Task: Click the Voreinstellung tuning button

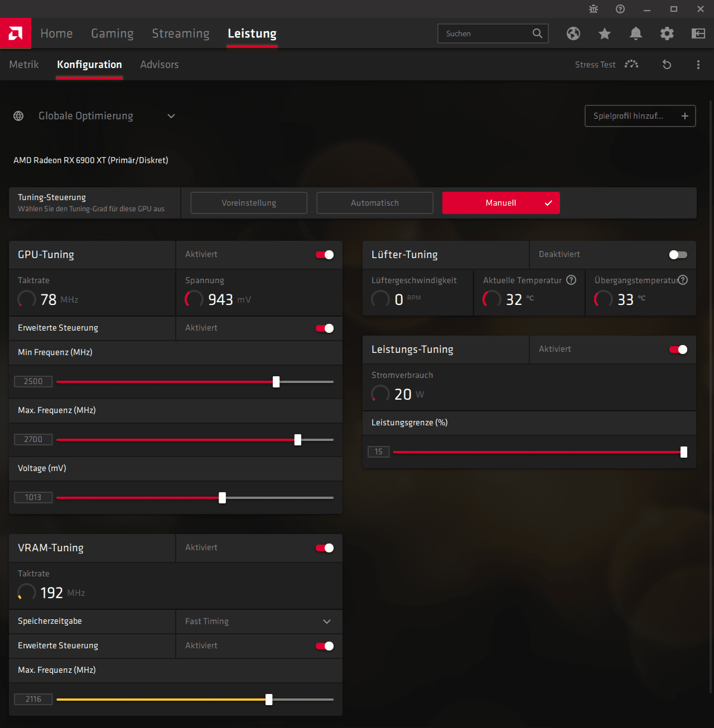Action: (249, 203)
